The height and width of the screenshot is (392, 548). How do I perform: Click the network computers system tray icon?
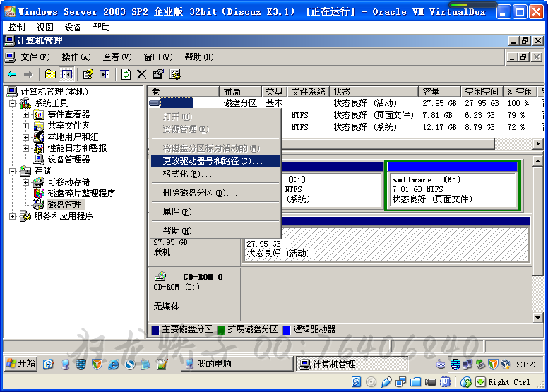467,364
